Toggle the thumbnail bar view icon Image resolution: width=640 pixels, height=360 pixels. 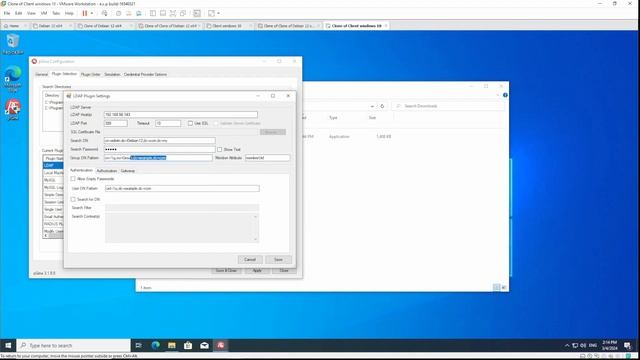[x=163, y=13]
